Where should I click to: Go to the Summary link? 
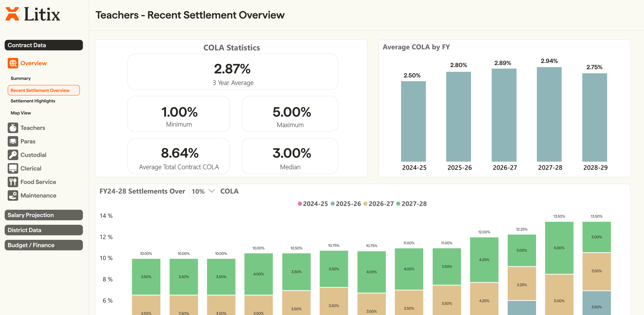pos(20,78)
